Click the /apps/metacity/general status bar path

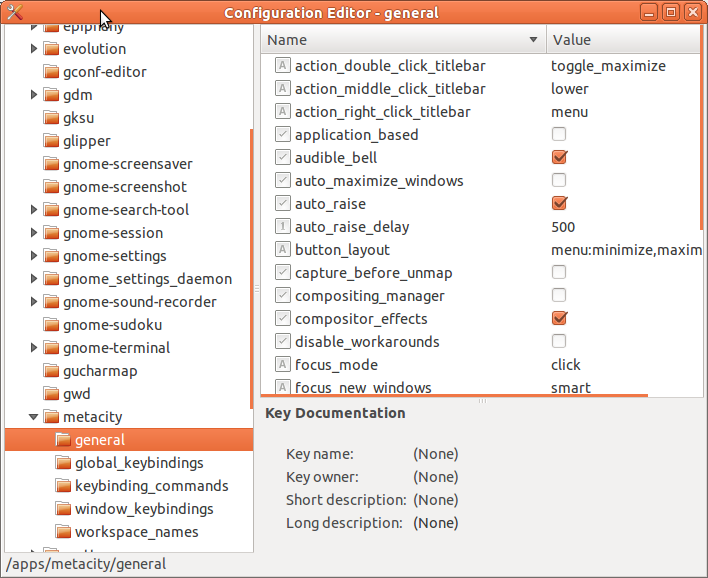tap(86, 564)
